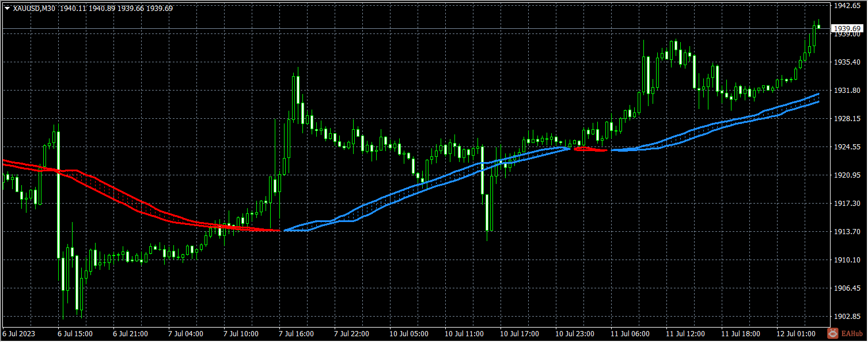This screenshot has width=868, height=342.
Task: Click the triangle arrow beside XAUUSD,M30
Action: [x=6, y=8]
